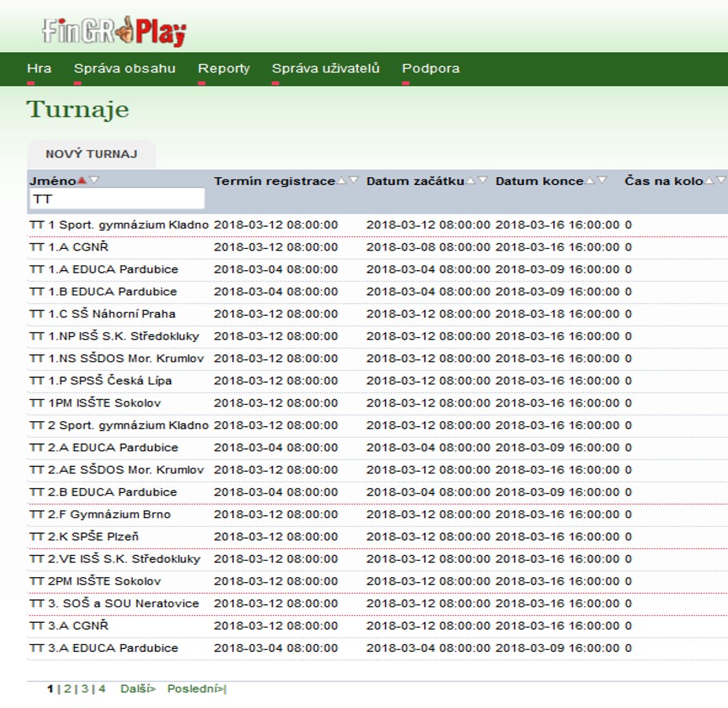Viewport: 728px width, 708px height.
Task: Go to results page 3
Action: pos(85,688)
